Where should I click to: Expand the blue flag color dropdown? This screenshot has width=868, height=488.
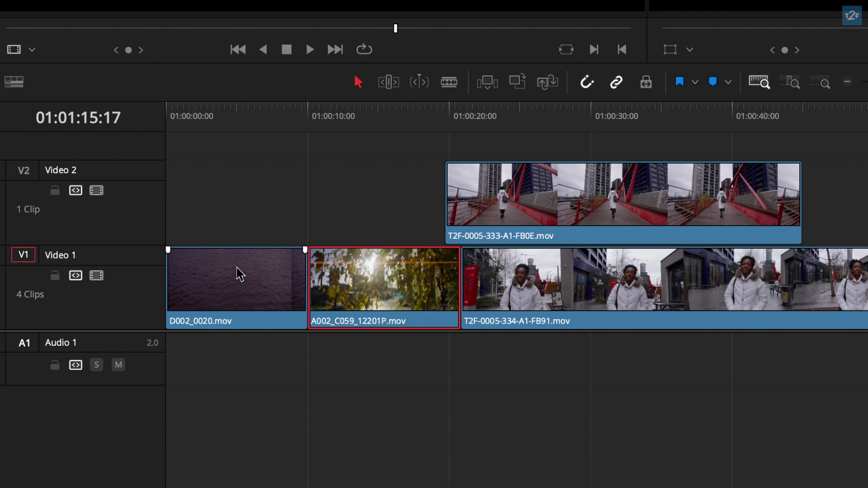pos(695,82)
